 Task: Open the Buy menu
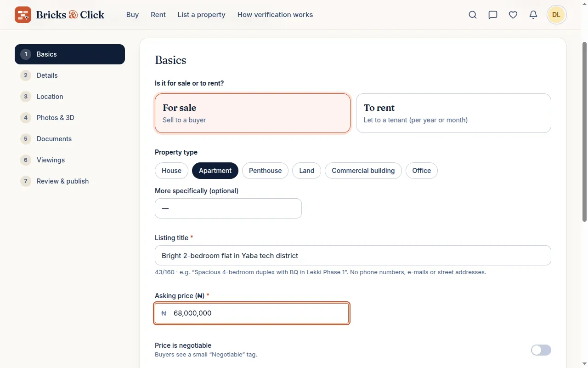pyautogui.click(x=132, y=15)
